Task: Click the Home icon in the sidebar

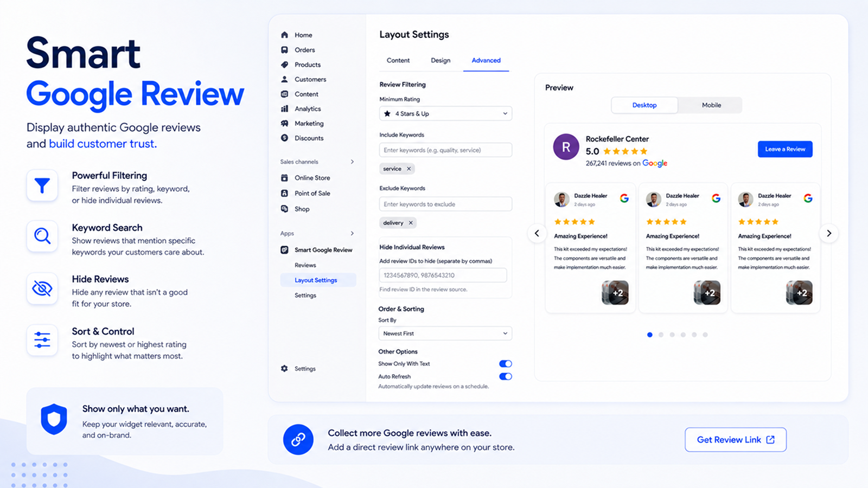Action: (x=284, y=35)
